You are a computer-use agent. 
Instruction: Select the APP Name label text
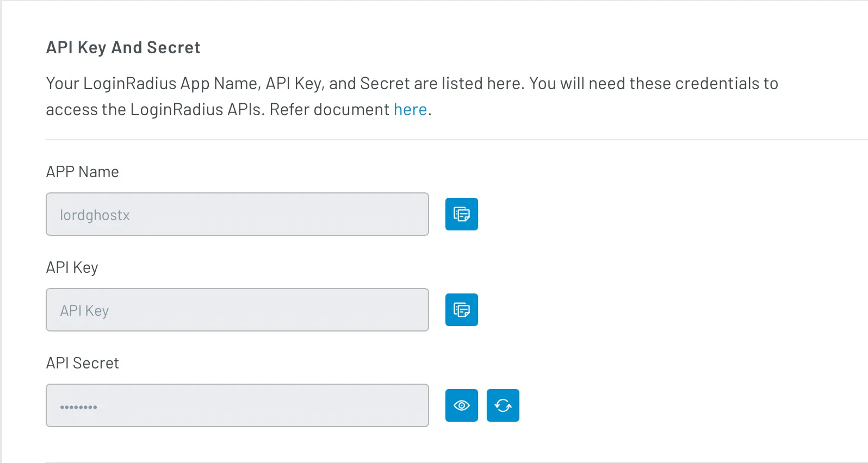pos(82,172)
